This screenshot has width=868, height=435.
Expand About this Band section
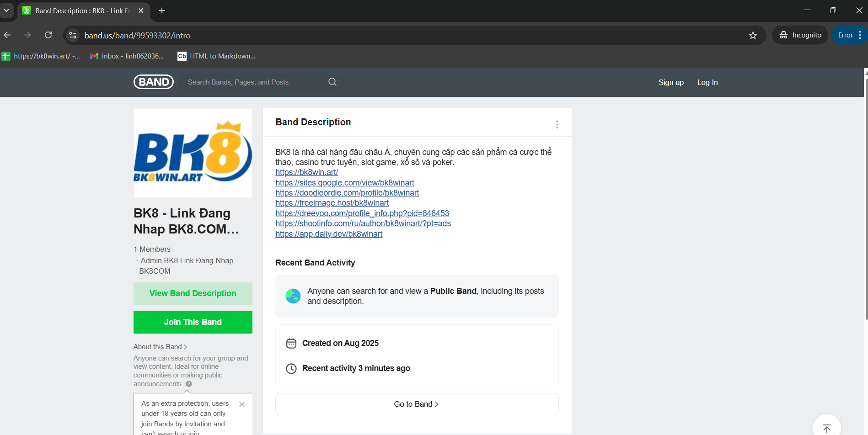click(160, 347)
